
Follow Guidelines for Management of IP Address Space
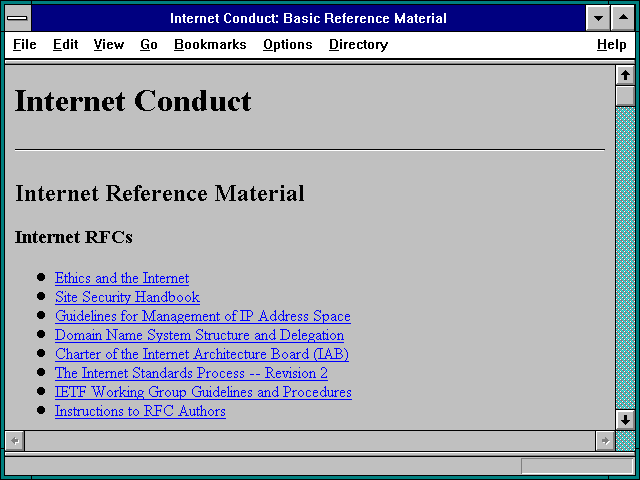(x=203, y=316)
